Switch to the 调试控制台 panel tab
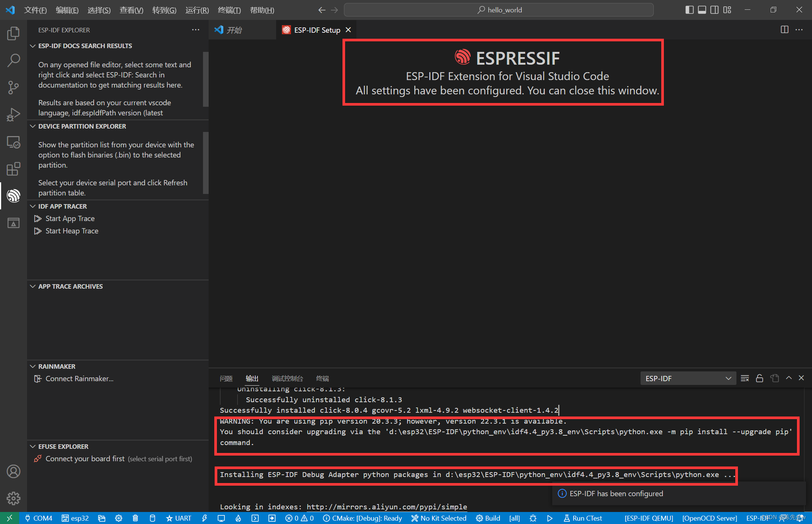The width and height of the screenshot is (812, 524). (287, 378)
